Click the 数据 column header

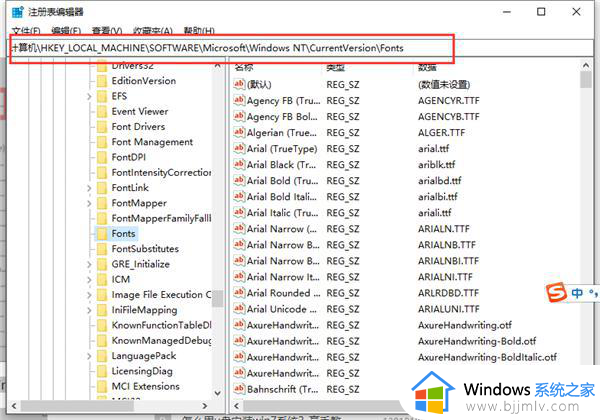tap(427, 67)
